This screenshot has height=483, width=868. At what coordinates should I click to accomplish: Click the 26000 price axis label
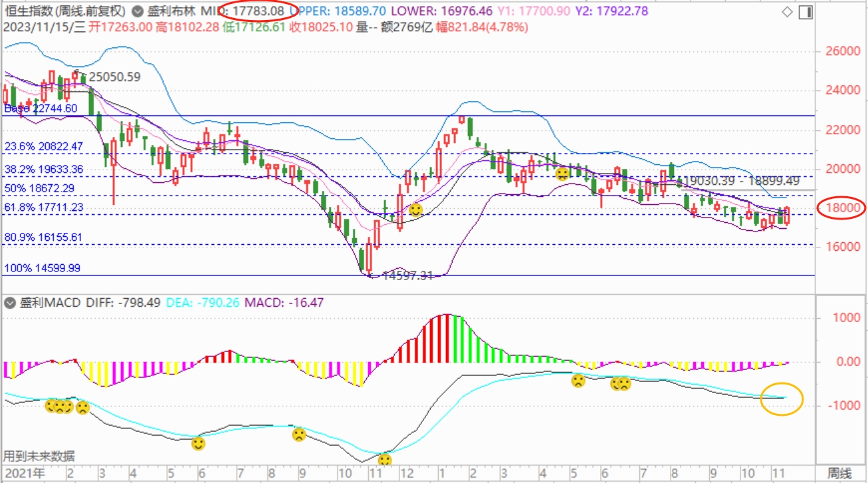tap(841, 51)
